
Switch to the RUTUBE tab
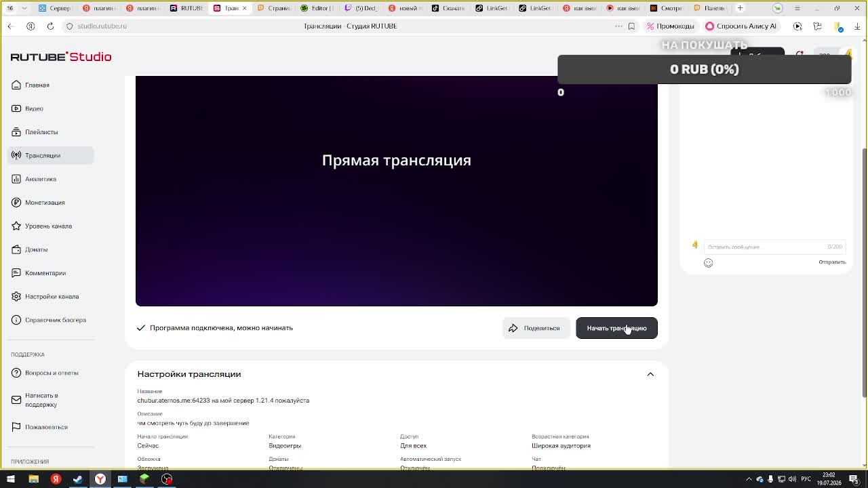tap(186, 8)
